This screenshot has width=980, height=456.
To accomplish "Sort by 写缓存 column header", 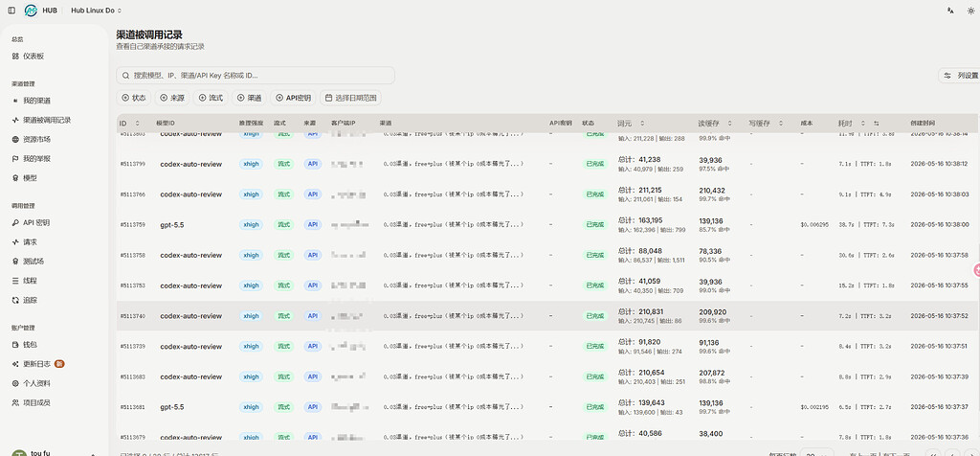I will point(766,124).
